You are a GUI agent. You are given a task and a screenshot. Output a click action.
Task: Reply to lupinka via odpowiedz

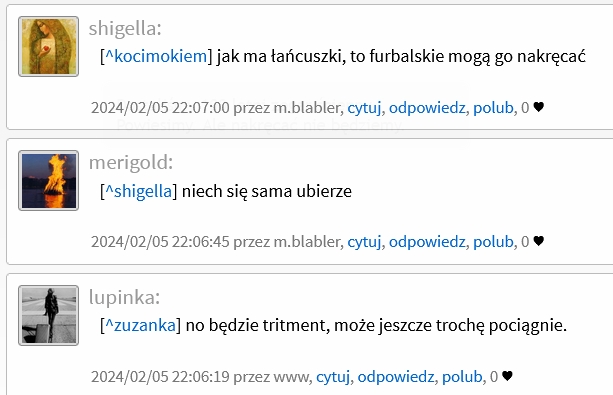point(396,377)
